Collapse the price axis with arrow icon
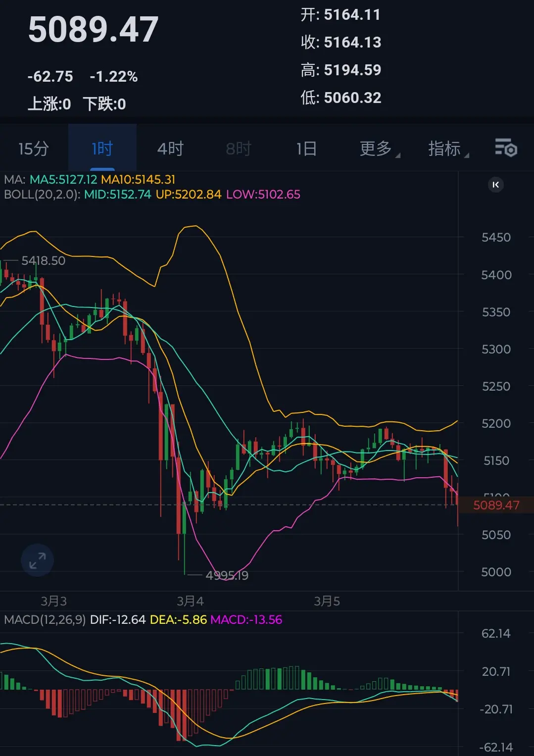Viewport: 534px width, 756px height. tap(496, 185)
